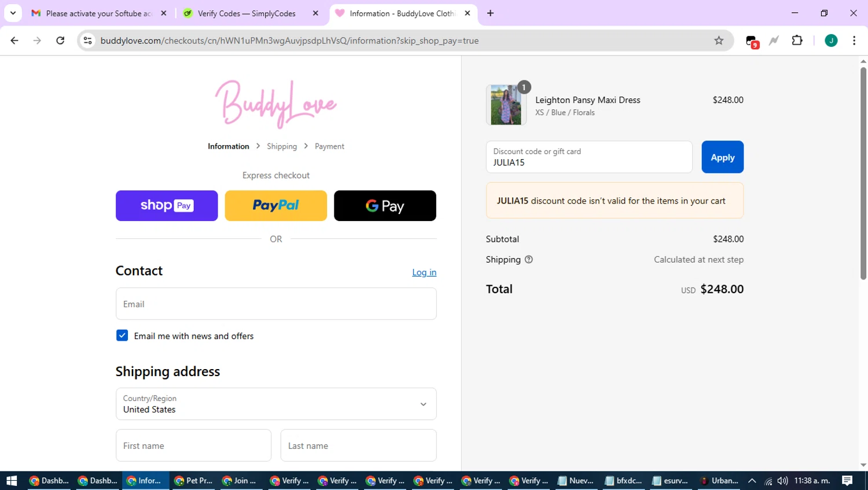The height and width of the screenshot is (490, 868).
Task: Open the Extensions puzzle-piece menu
Action: [797, 40]
